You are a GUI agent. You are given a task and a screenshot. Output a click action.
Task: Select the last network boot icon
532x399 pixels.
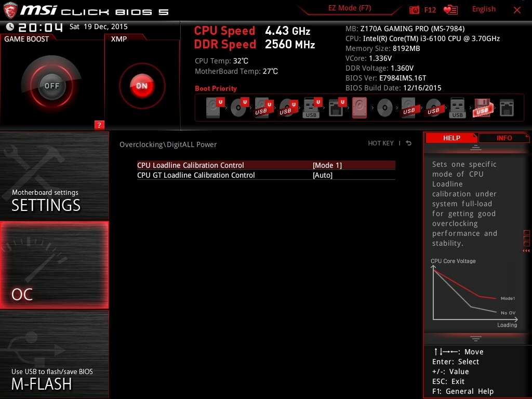pos(507,108)
